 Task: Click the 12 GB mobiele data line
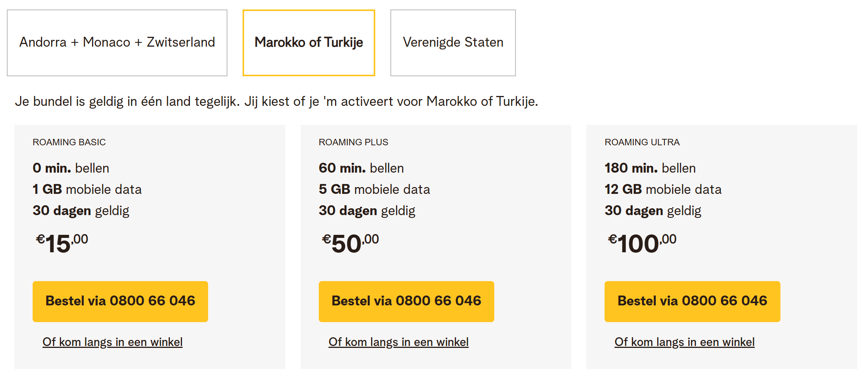click(663, 189)
